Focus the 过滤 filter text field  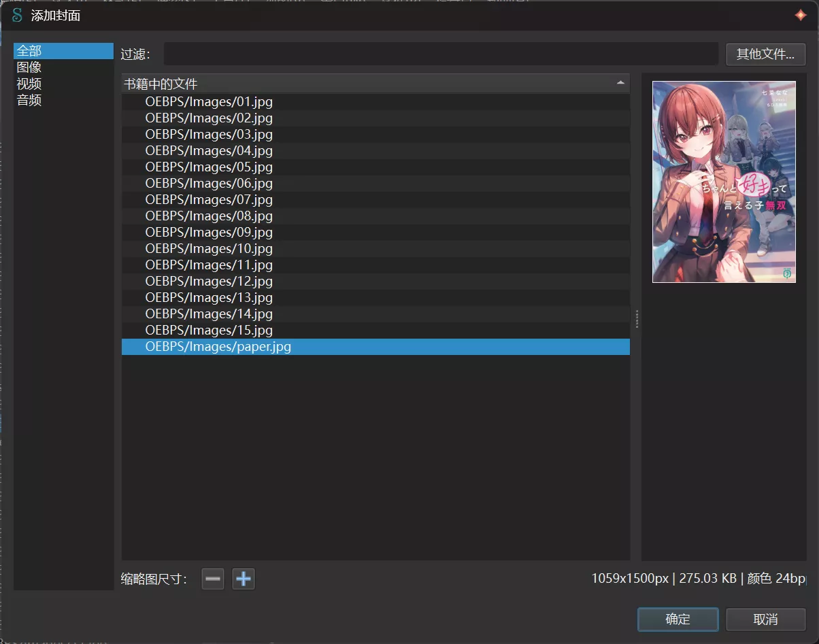coord(441,54)
